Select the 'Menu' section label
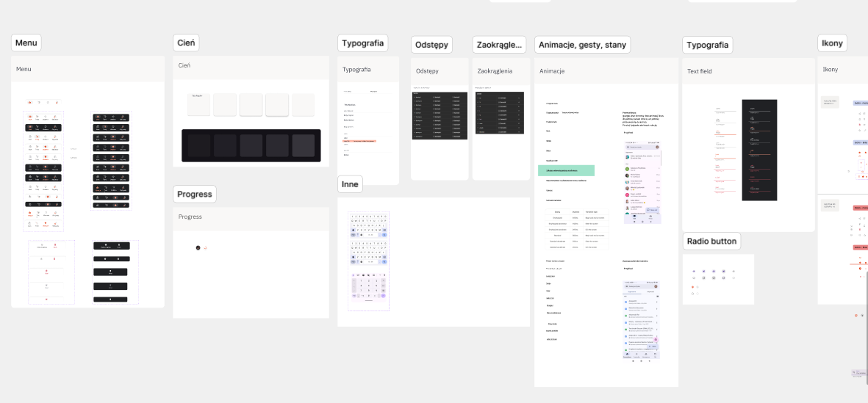868x403 pixels. [26, 43]
